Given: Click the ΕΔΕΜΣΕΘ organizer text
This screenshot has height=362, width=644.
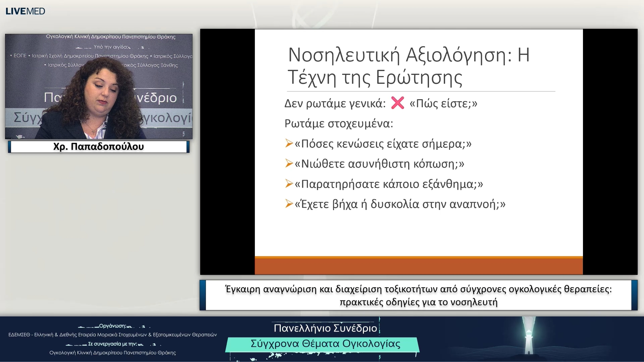Looking at the screenshot, I should 112,335.
